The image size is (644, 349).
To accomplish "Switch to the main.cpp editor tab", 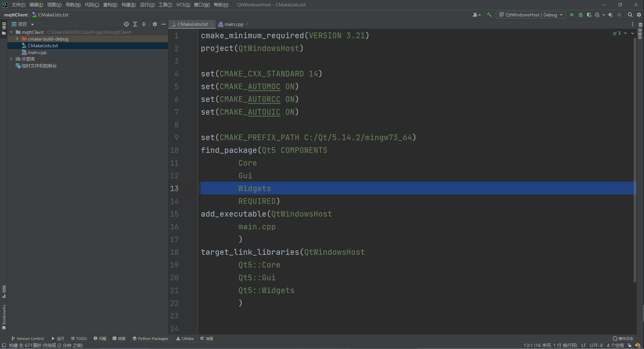I will point(233,24).
